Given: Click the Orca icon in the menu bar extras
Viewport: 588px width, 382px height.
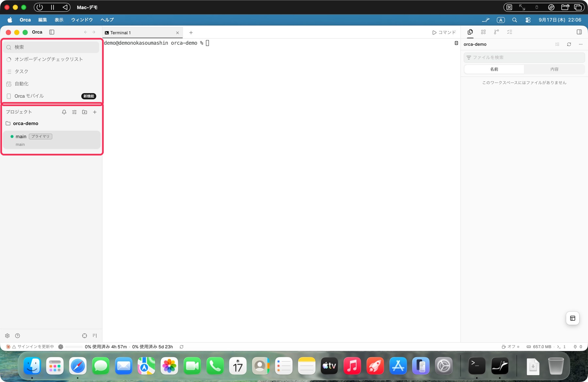Looking at the screenshot, I should click(x=486, y=20).
